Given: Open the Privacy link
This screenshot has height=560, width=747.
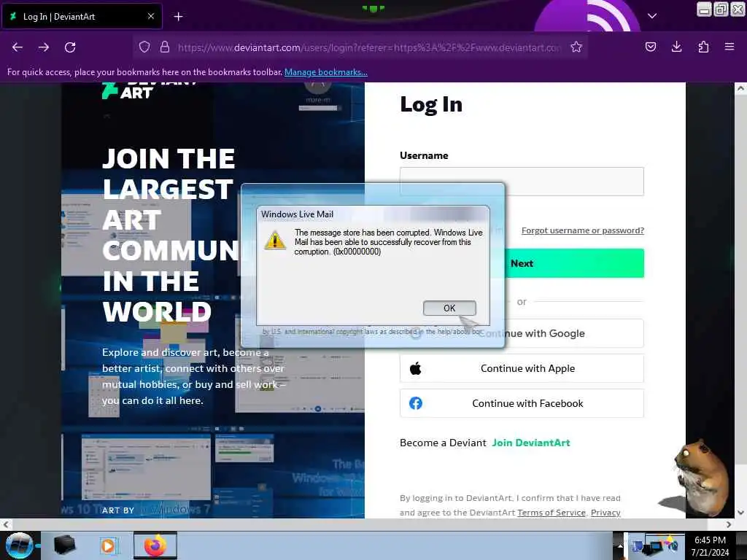Looking at the screenshot, I should (605, 513).
